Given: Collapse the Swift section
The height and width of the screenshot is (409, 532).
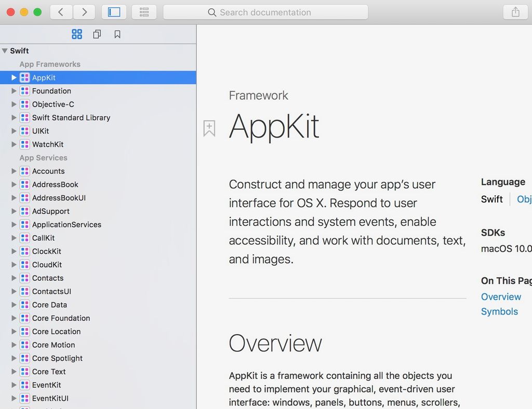Looking at the screenshot, I should pyautogui.click(x=6, y=50).
